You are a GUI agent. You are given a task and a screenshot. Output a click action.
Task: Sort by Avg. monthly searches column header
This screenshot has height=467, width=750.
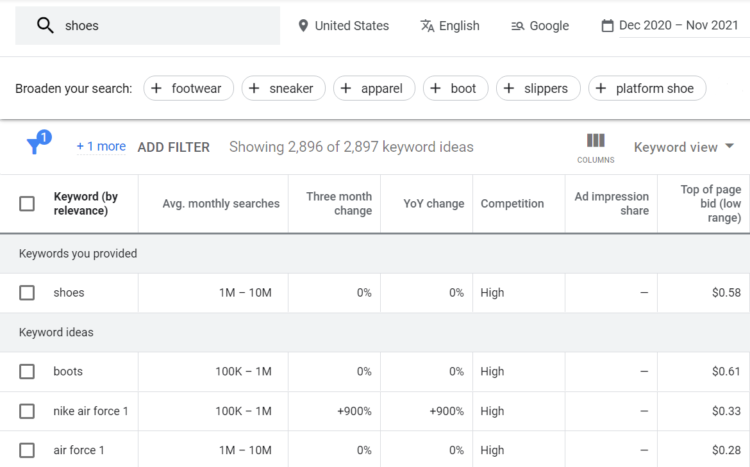[x=221, y=204]
